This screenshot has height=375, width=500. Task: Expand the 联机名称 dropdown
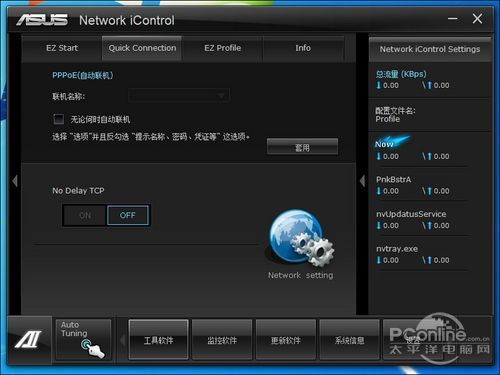(x=179, y=96)
